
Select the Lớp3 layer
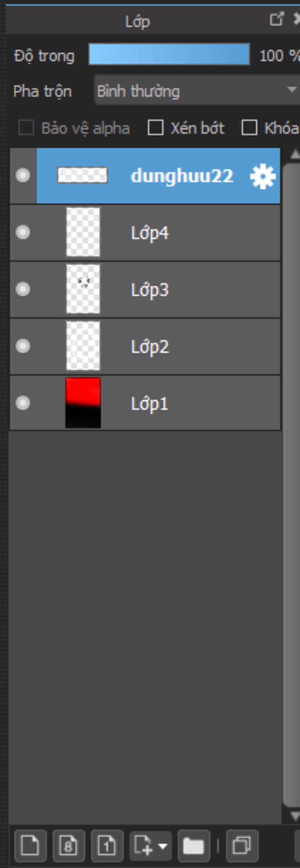click(145, 289)
